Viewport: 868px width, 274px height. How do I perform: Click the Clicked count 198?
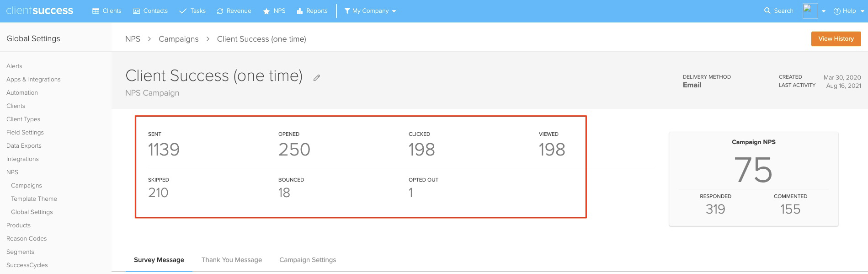[421, 150]
